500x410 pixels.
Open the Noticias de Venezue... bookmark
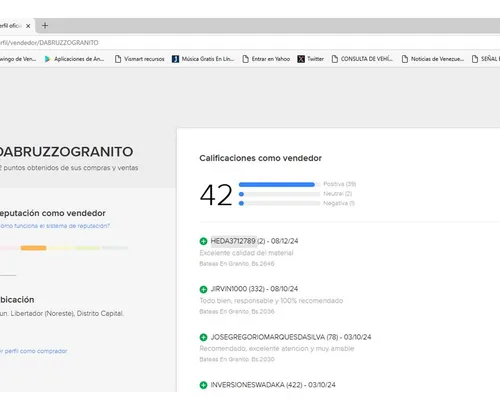[x=433, y=59]
